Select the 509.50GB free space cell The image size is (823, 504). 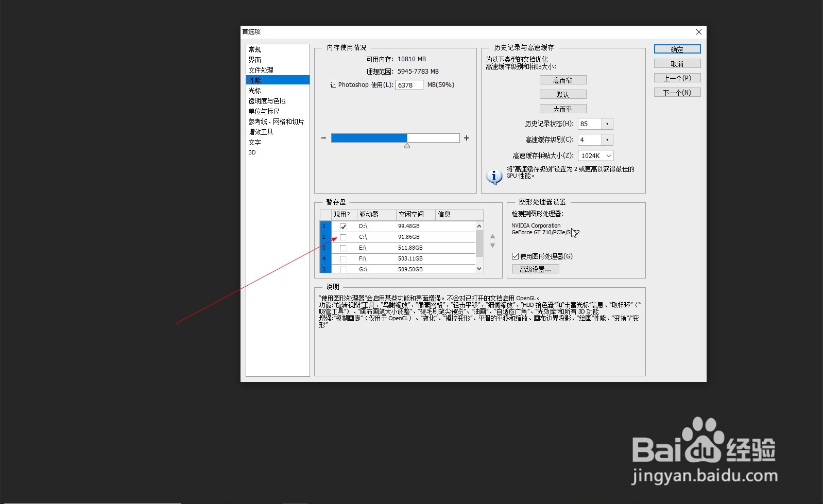coord(410,269)
